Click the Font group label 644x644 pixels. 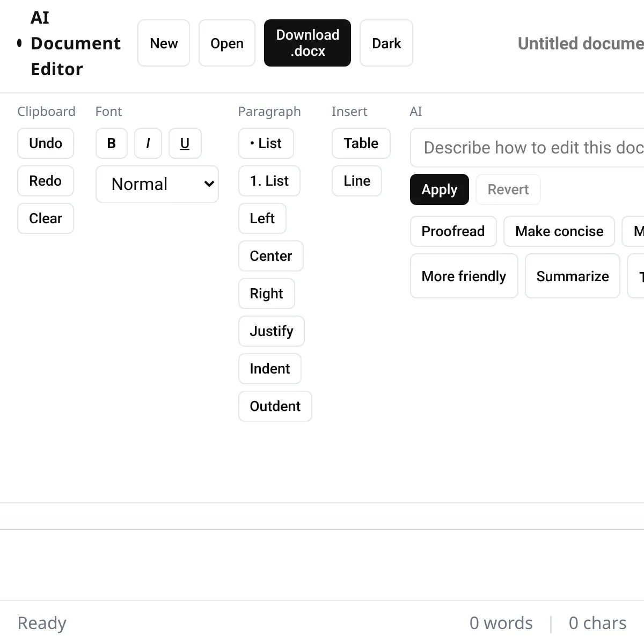(108, 111)
